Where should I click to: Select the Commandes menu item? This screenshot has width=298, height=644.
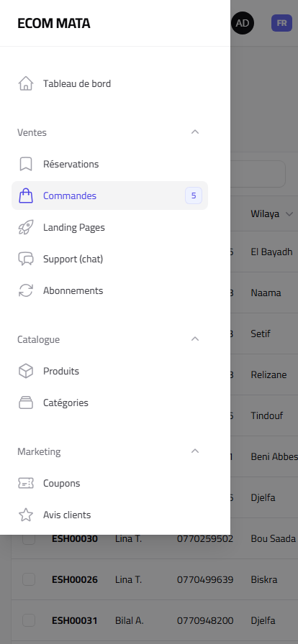point(109,195)
